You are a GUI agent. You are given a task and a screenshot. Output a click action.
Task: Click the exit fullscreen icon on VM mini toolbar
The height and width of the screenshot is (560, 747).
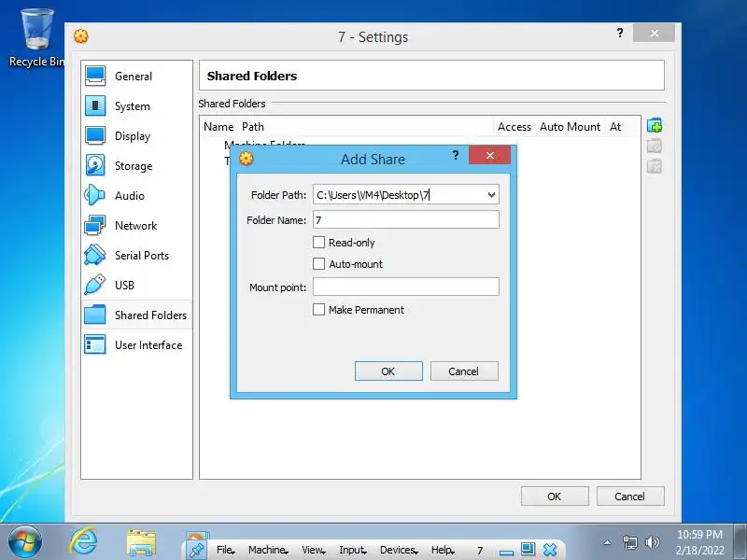click(x=528, y=549)
